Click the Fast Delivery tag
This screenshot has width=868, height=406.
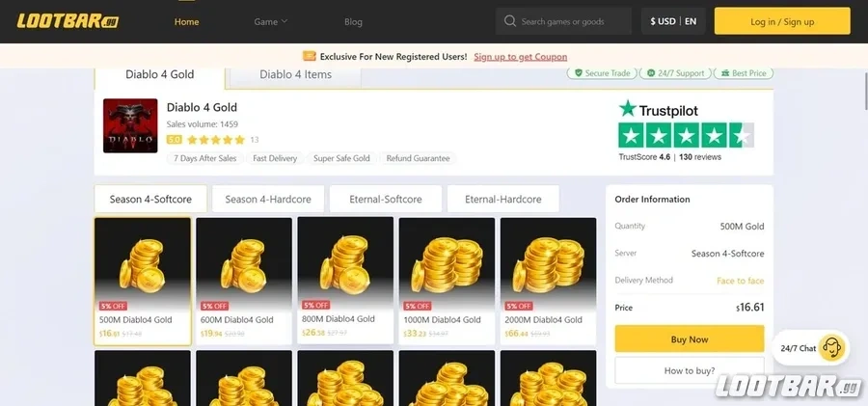coord(275,158)
